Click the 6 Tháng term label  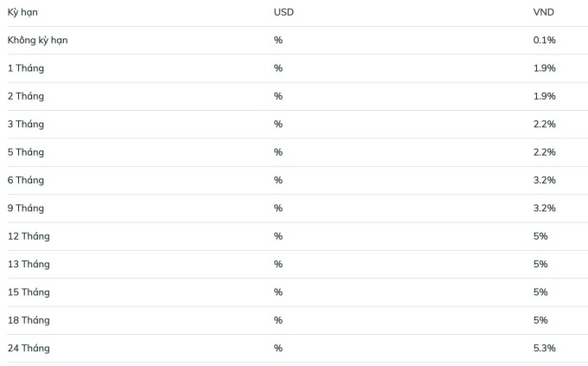(26, 180)
